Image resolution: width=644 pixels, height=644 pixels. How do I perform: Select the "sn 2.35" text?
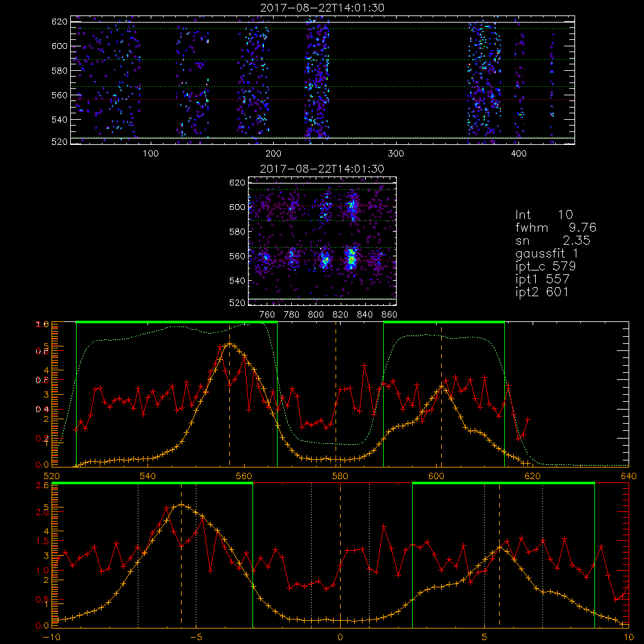click(x=553, y=240)
